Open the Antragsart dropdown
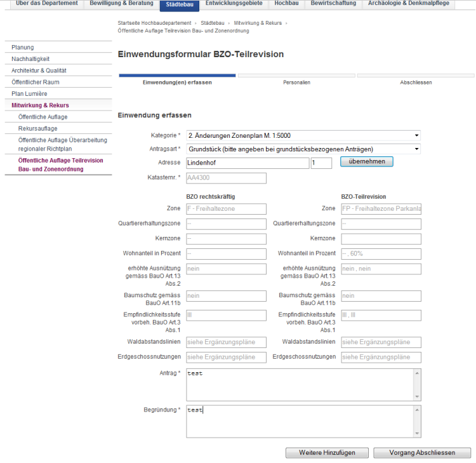 click(x=303, y=149)
